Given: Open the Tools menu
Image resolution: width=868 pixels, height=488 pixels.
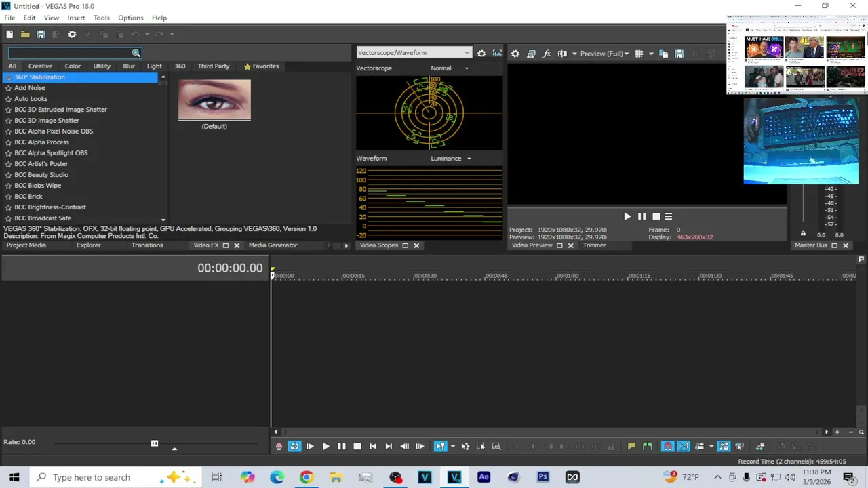Looking at the screenshot, I should 101,18.
